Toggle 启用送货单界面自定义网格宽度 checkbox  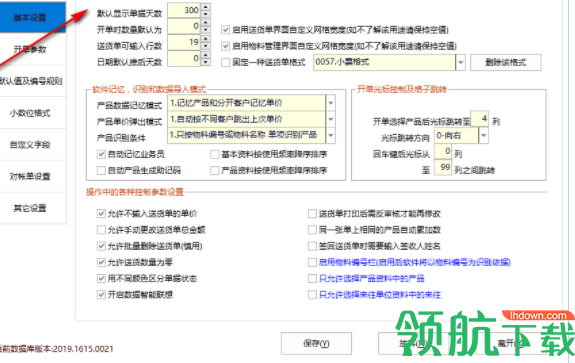[x=226, y=30]
